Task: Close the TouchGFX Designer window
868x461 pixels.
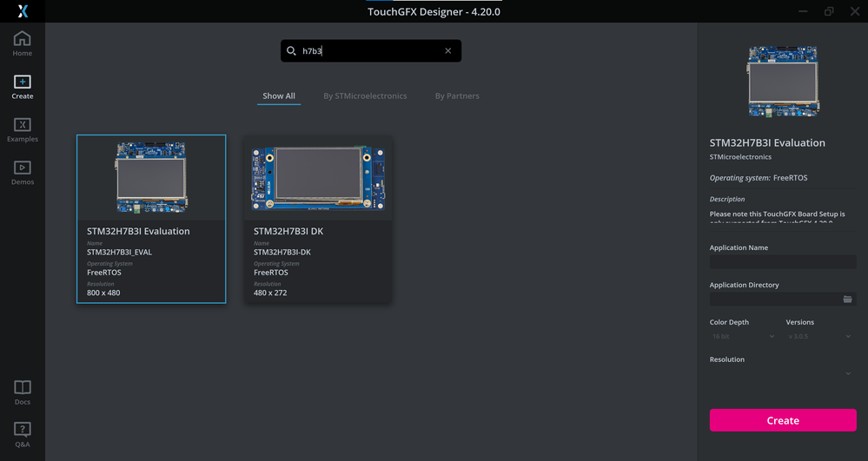Action: pos(855,11)
